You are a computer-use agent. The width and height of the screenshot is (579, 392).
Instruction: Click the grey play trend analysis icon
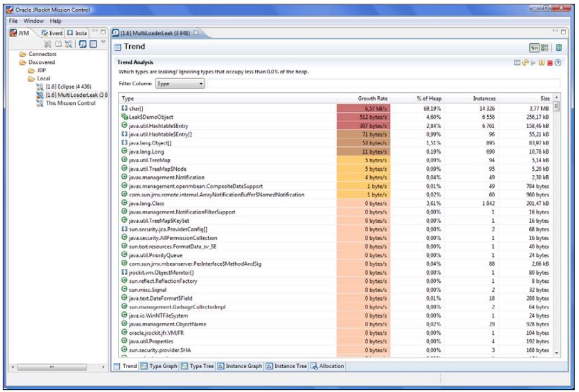point(533,63)
